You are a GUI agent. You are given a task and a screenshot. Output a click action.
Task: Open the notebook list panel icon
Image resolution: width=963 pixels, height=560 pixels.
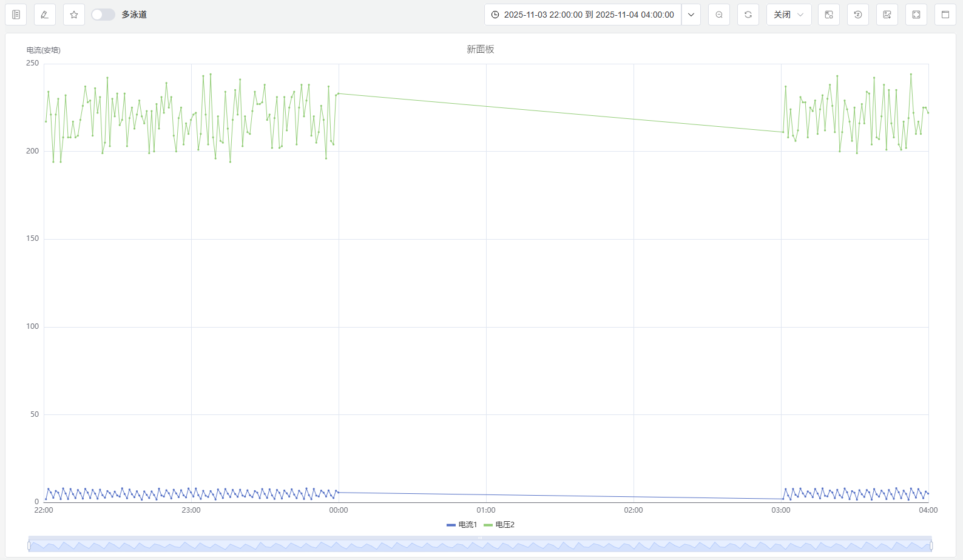click(x=16, y=15)
